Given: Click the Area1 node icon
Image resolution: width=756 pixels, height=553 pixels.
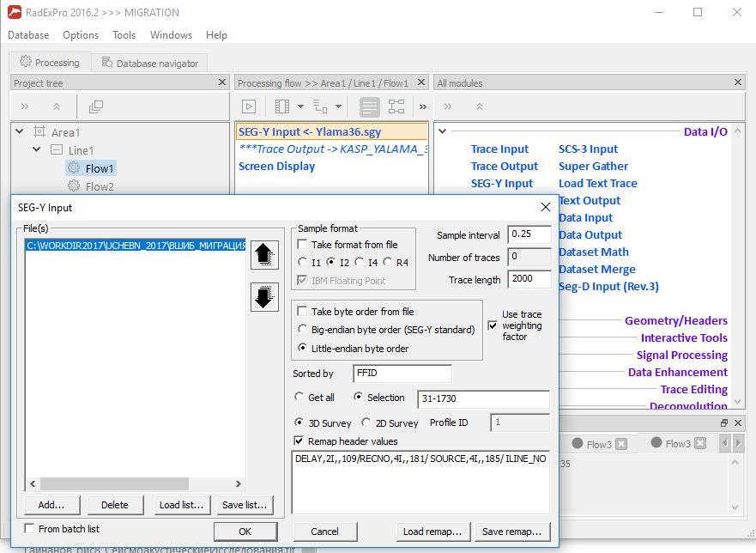Looking at the screenshot, I should pyautogui.click(x=39, y=131).
